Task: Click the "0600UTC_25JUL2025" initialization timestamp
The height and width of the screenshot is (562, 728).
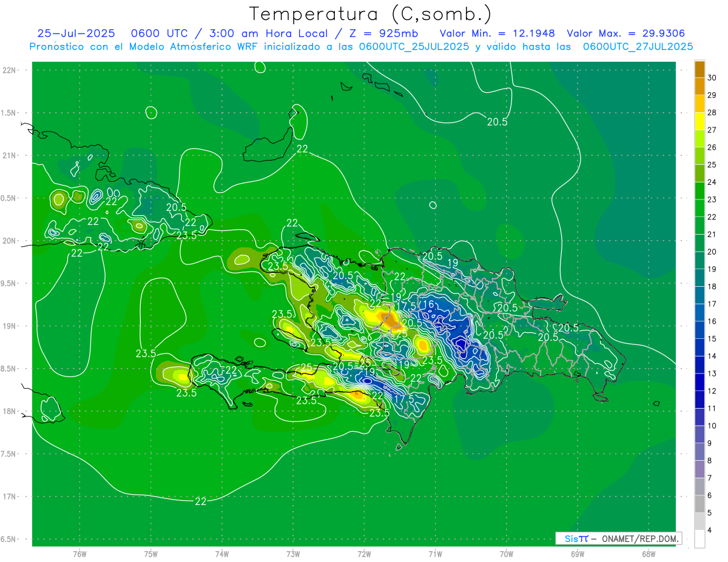Action: coord(414,47)
